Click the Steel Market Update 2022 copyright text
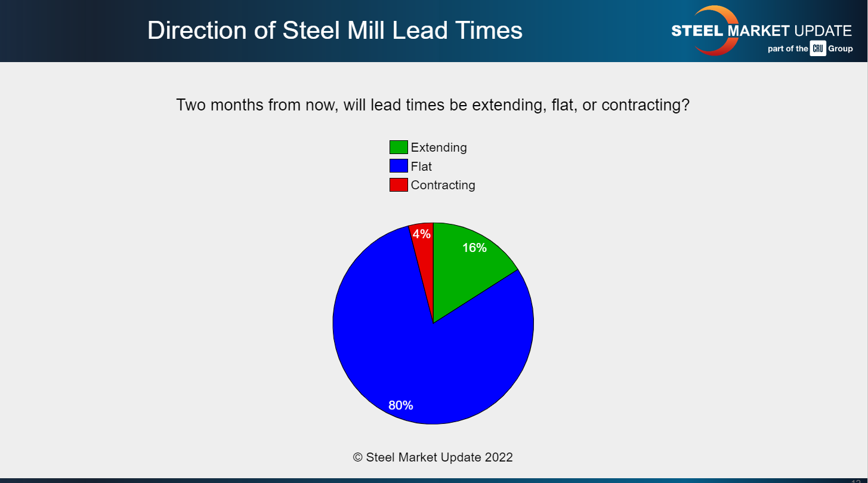Screen dimensions: 868x483 click(433, 457)
